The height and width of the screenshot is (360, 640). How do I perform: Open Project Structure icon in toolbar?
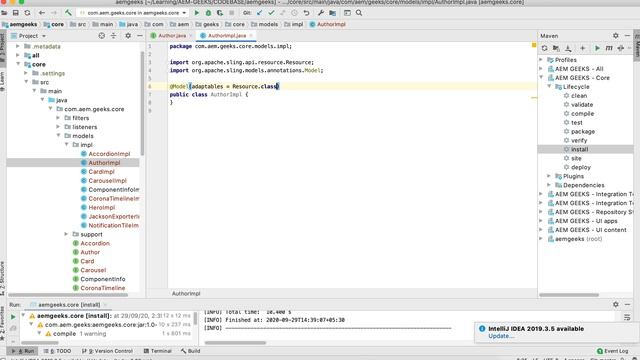(333, 13)
